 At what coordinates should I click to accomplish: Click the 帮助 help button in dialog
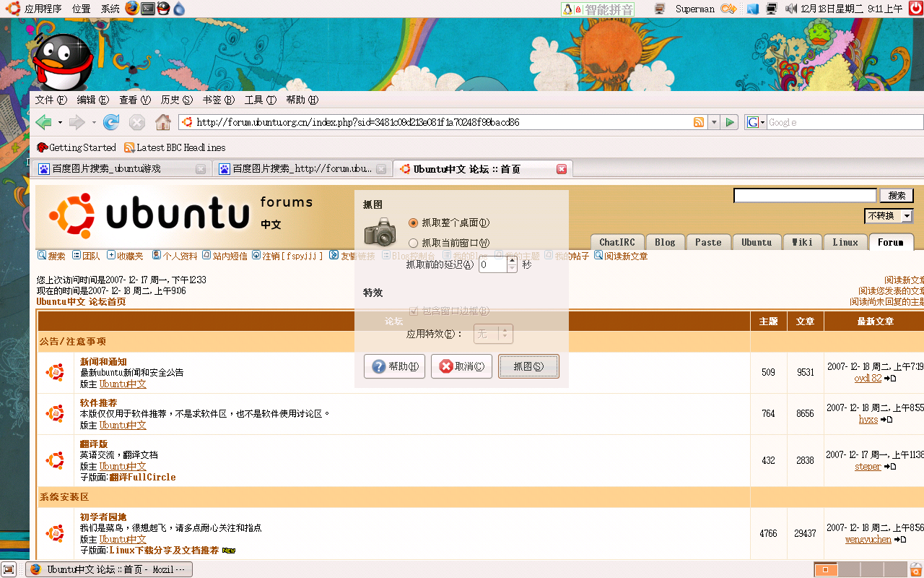[394, 366]
